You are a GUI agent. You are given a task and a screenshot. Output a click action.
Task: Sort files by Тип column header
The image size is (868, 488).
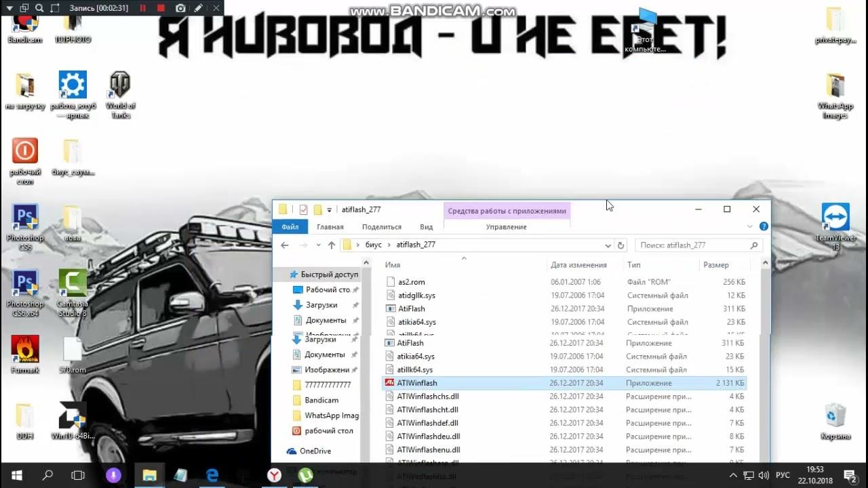coord(634,265)
